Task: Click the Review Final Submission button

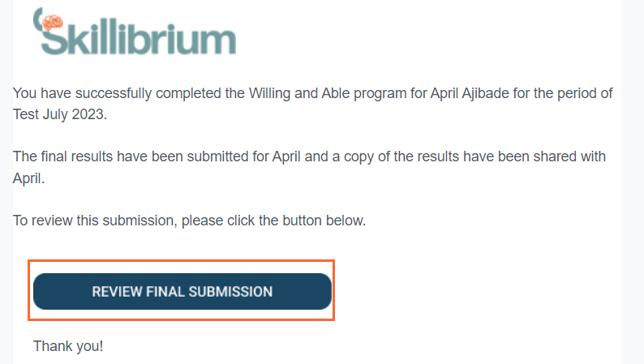Action: point(182,291)
